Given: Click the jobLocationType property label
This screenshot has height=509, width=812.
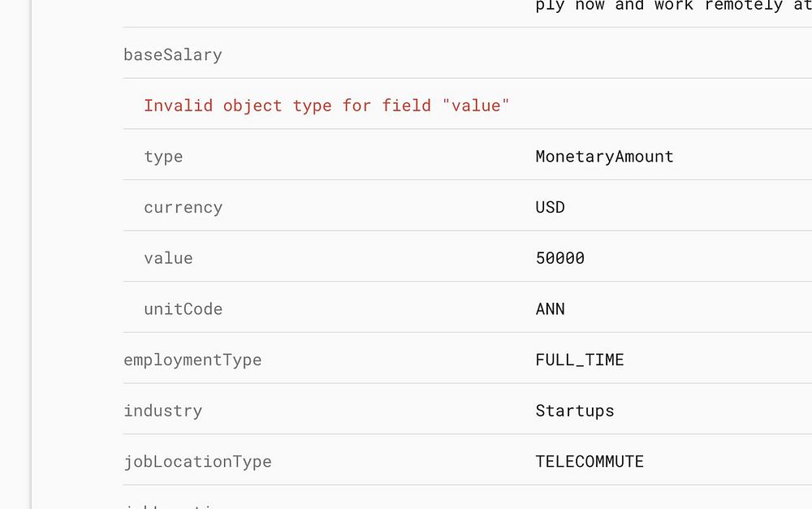Looking at the screenshot, I should (197, 462).
